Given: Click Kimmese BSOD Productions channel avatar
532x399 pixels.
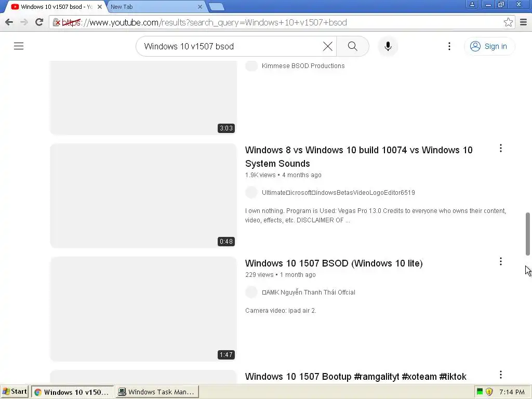Looking at the screenshot, I should (x=251, y=66).
